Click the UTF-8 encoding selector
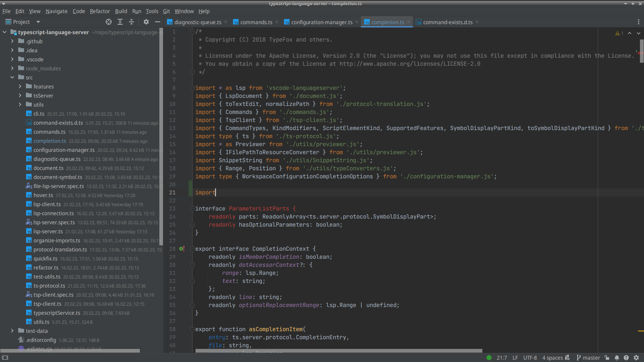 [x=530, y=358]
